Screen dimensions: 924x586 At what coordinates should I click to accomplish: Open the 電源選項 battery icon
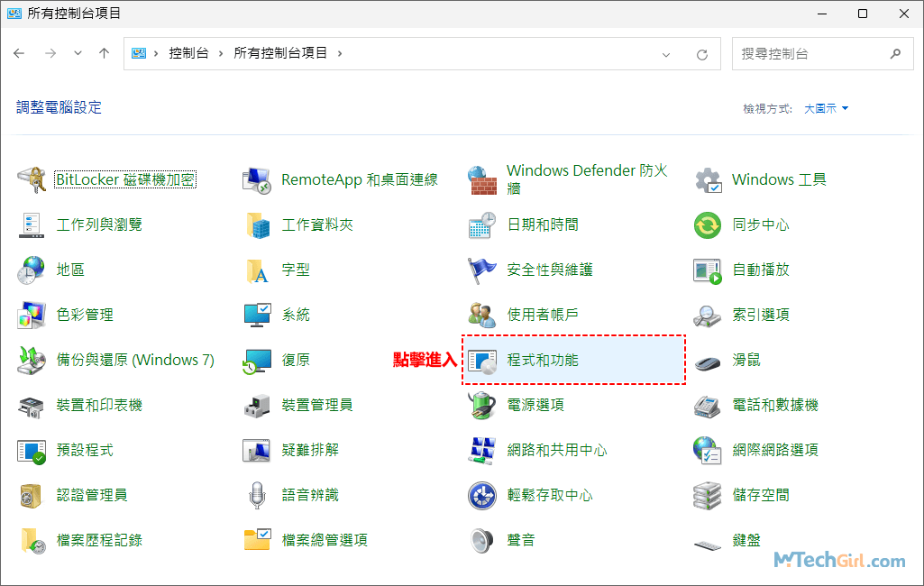(x=482, y=406)
